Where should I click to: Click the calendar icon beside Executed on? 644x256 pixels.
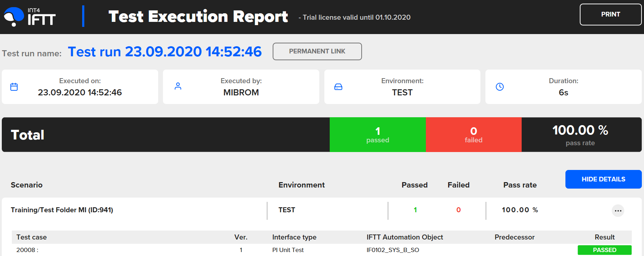14,87
